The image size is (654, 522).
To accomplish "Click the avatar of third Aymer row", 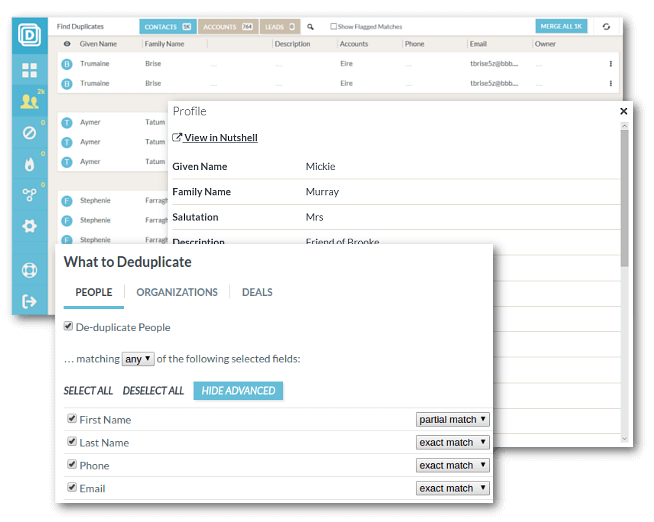I will pyautogui.click(x=67, y=162).
